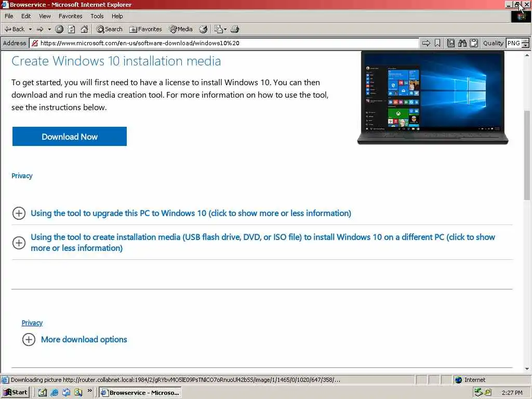Click the scrollbar down arrow

(x=527, y=369)
